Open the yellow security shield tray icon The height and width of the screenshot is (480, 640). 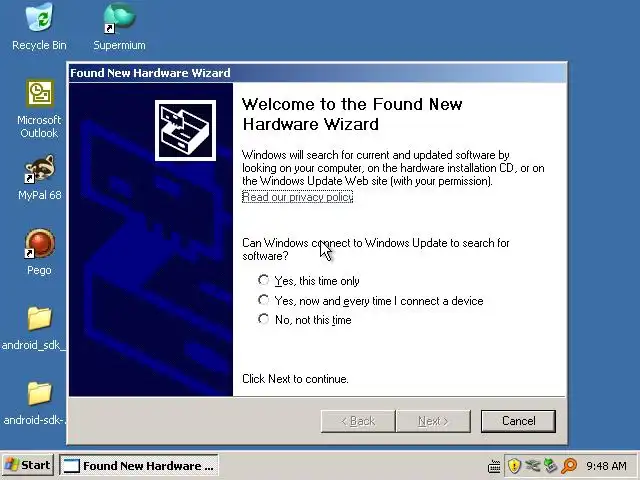pos(514,465)
